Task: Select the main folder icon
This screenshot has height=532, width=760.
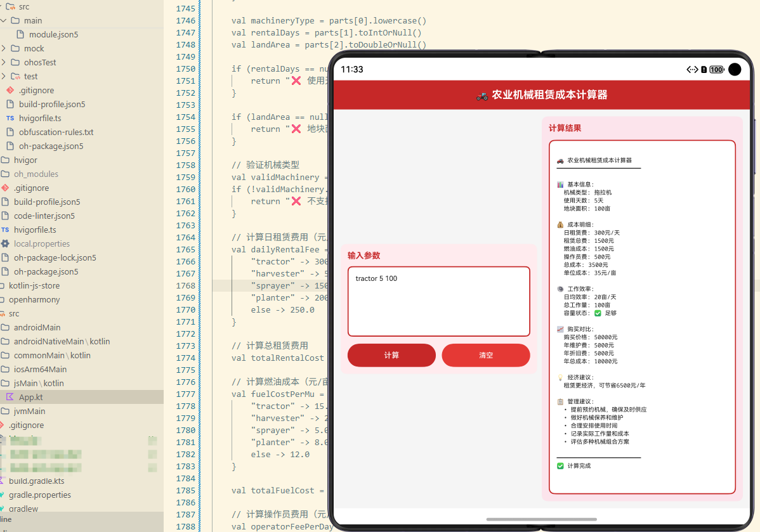Action: [15, 20]
